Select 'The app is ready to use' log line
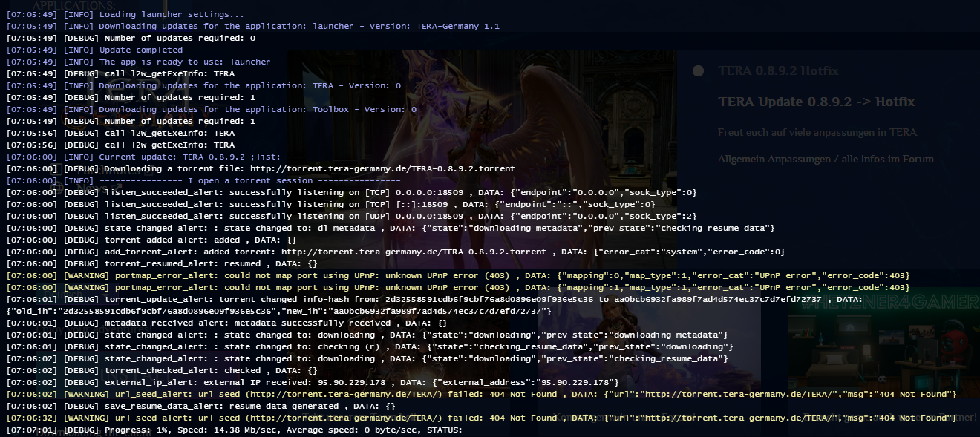Viewport: 980px width, 437px height. pos(184,62)
